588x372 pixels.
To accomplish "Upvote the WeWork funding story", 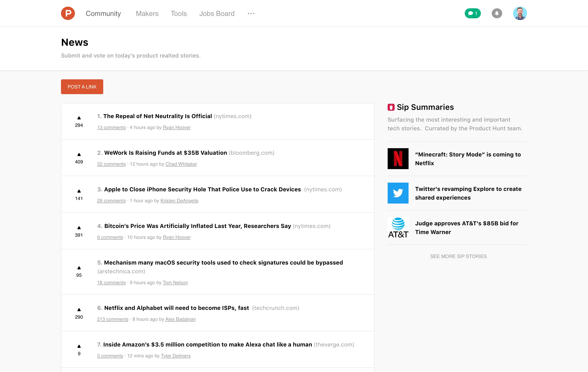I will point(79,155).
